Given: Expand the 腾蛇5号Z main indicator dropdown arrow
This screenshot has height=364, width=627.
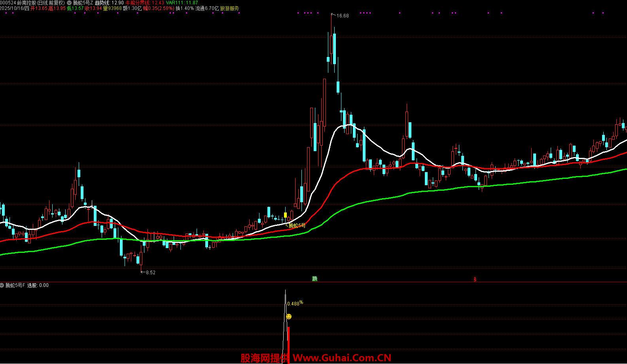Looking at the screenshot, I should tap(70, 3).
